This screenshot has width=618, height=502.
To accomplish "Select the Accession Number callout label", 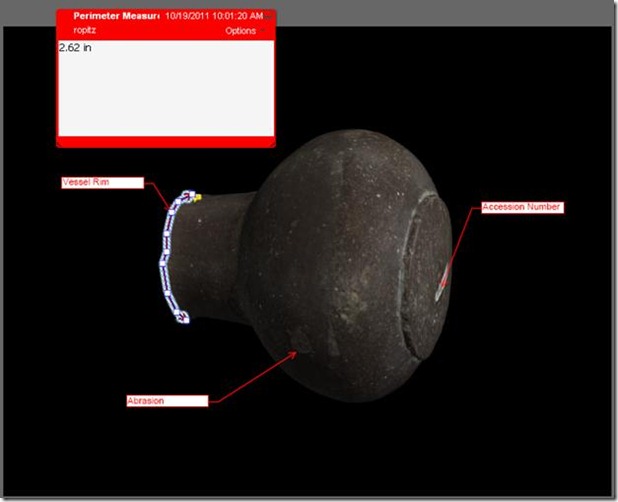I will click(523, 207).
